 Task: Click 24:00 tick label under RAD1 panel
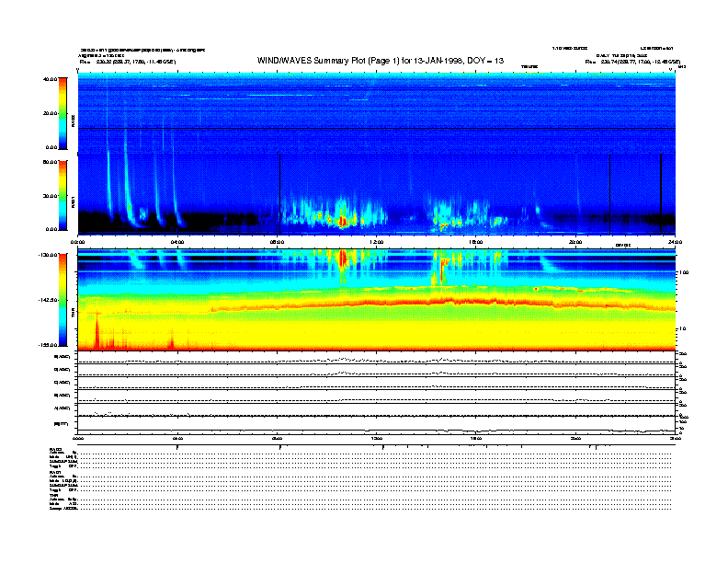(675, 242)
